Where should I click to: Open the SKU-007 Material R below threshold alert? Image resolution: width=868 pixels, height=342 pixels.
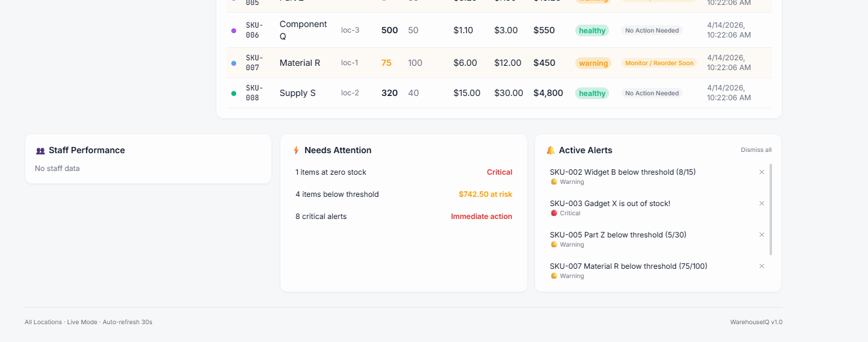click(629, 266)
